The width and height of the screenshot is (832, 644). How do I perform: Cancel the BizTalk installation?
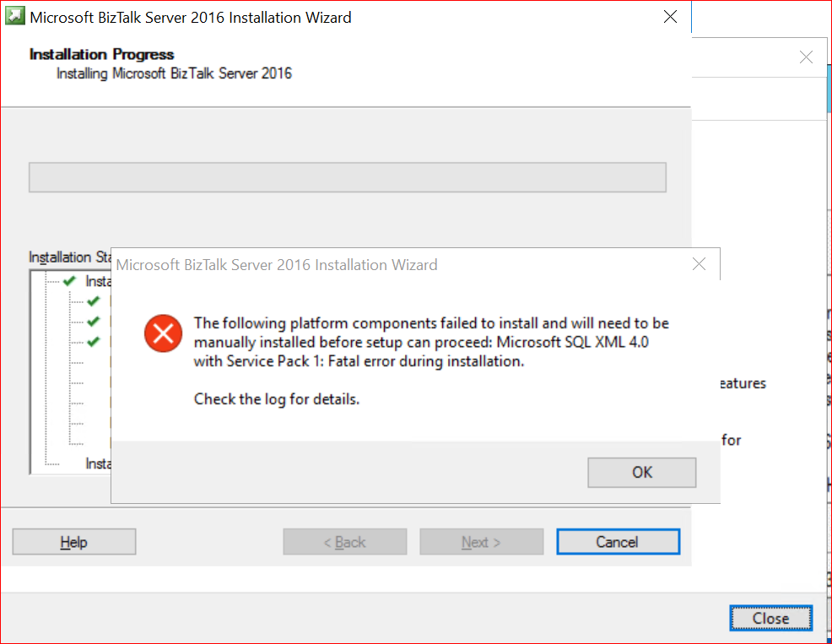tap(618, 542)
